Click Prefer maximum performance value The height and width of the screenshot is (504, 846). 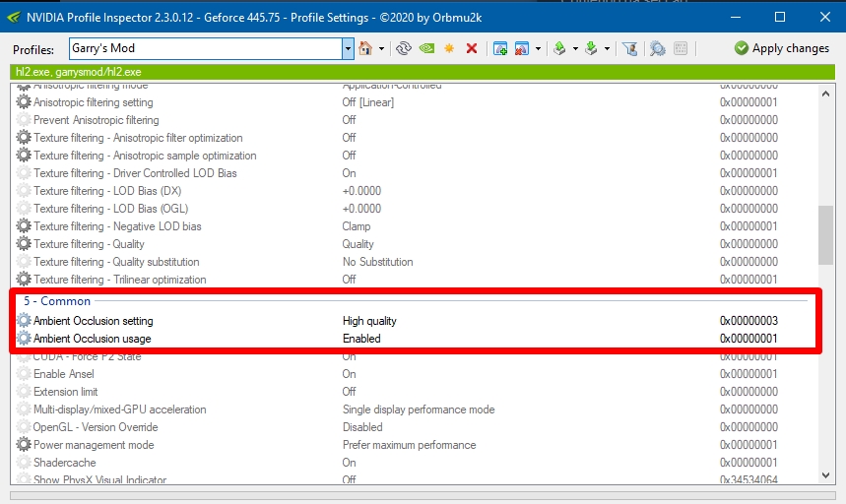tap(410, 445)
